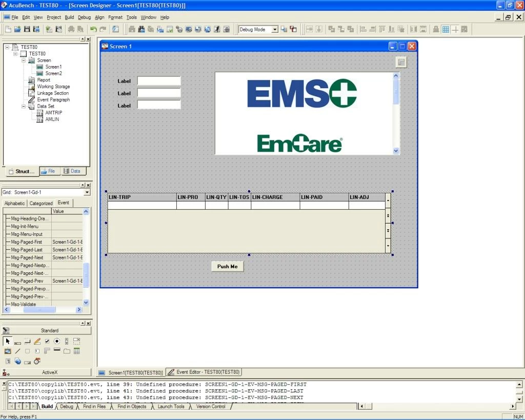Select Working Storage in the project tree

(53, 87)
